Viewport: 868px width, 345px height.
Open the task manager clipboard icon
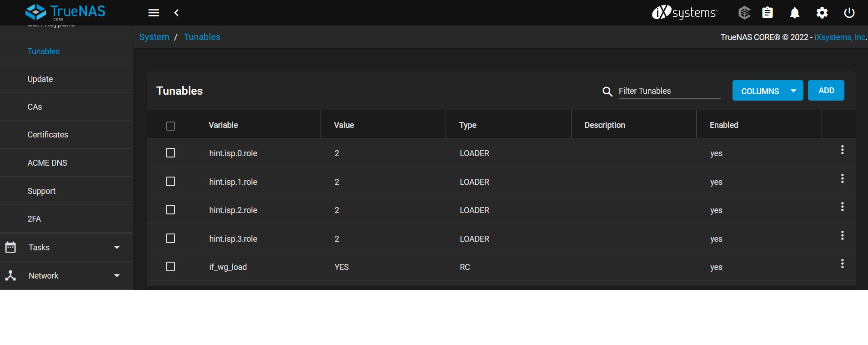[x=768, y=13]
